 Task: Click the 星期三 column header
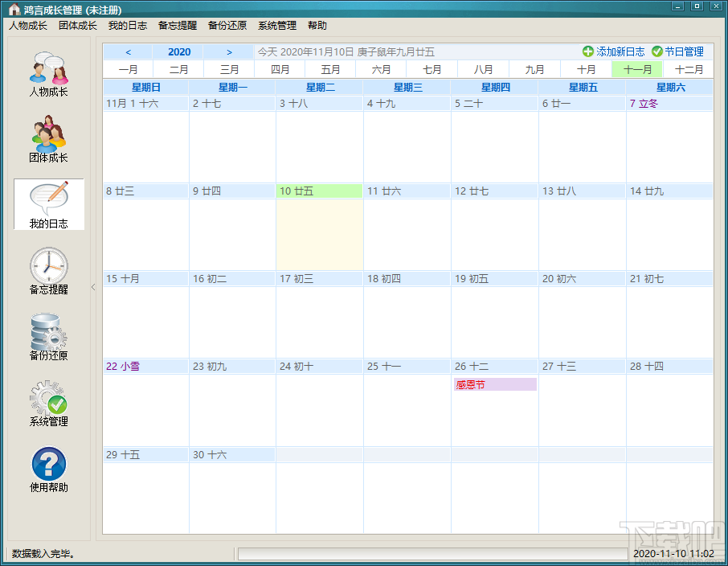(x=407, y=87)
